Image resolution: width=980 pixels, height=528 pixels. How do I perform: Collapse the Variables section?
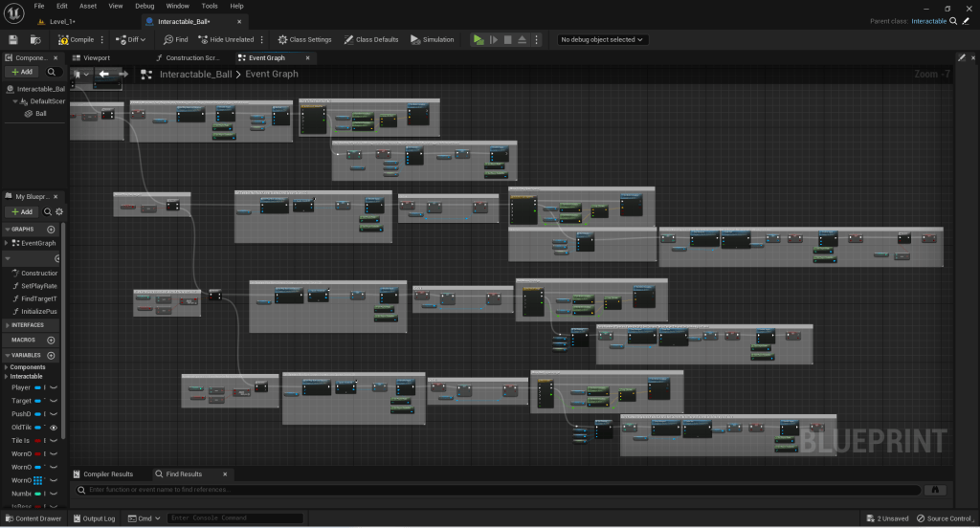(7, 356)
